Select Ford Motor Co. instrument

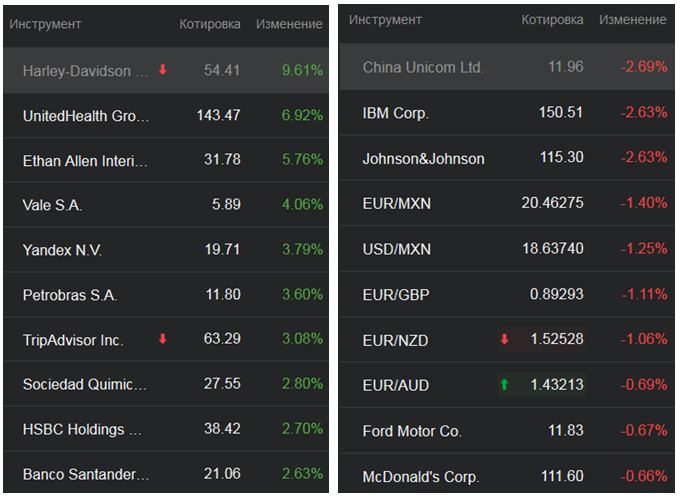point(412,431)
